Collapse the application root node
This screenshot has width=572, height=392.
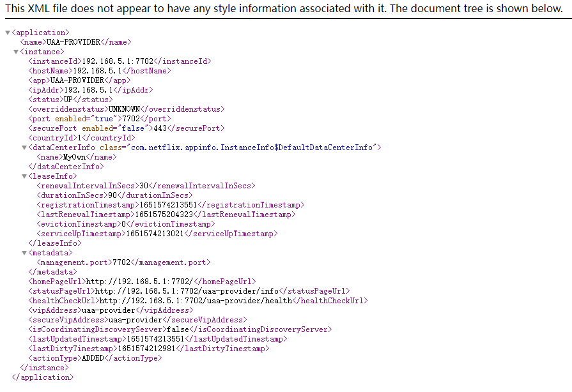7,33
